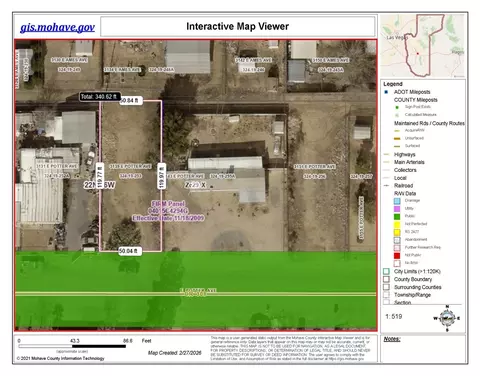Click the Highways line symbol in legend
The height and width of the screenshot is (376, 480).
(x=387, y=154)
